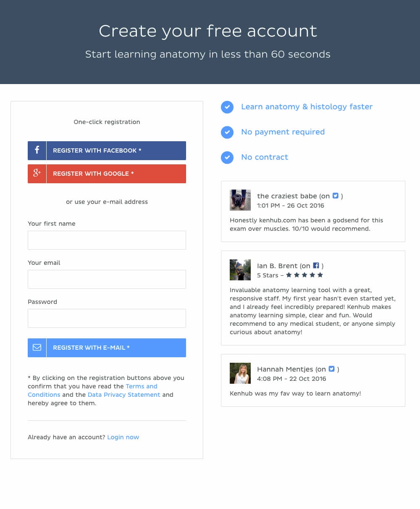
Task: Click the Facebook icon beside Ian B. Brent
Action: point(316,266)
